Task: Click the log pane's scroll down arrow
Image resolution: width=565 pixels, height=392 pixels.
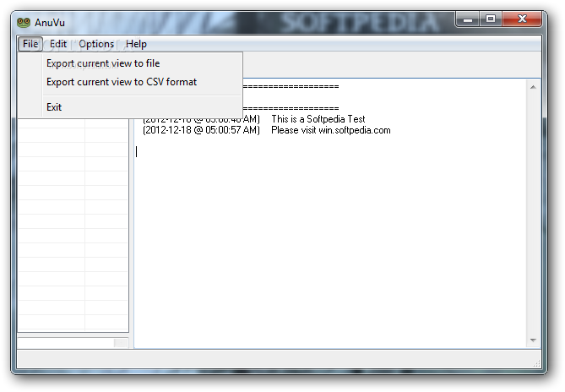Action: click(x=533, y=340)
